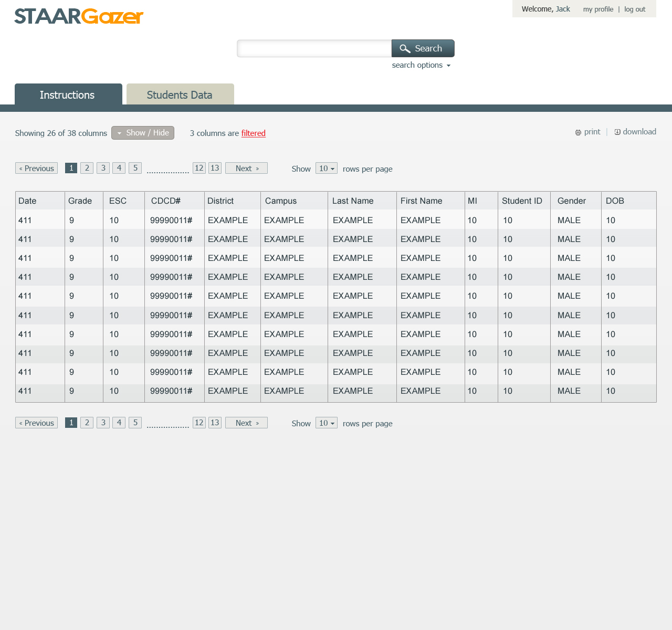Viewport: 672px width, 630px height.
Task: Expand the search options dropdown
Action: tap(421, 65)
